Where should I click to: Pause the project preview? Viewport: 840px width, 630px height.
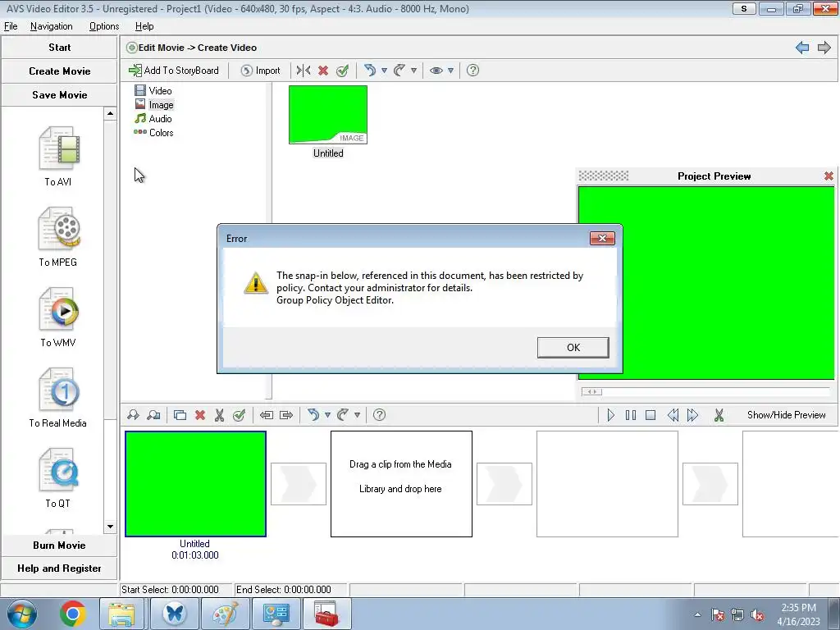pos(631,414)
